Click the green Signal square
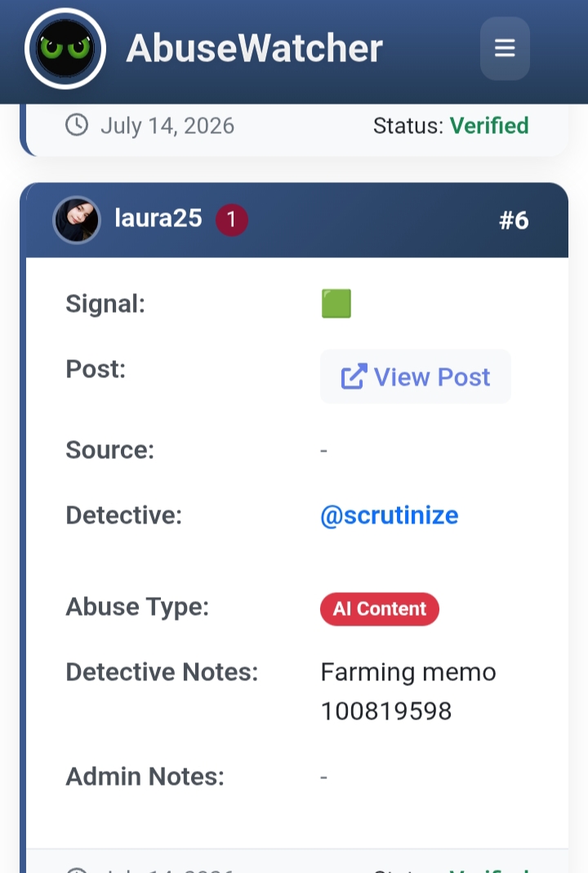Screen dimensions: 588x873 point(336,304)
